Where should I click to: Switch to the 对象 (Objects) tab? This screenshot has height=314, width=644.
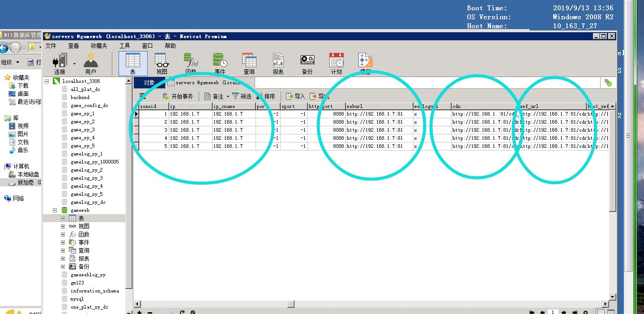point(149,82)
